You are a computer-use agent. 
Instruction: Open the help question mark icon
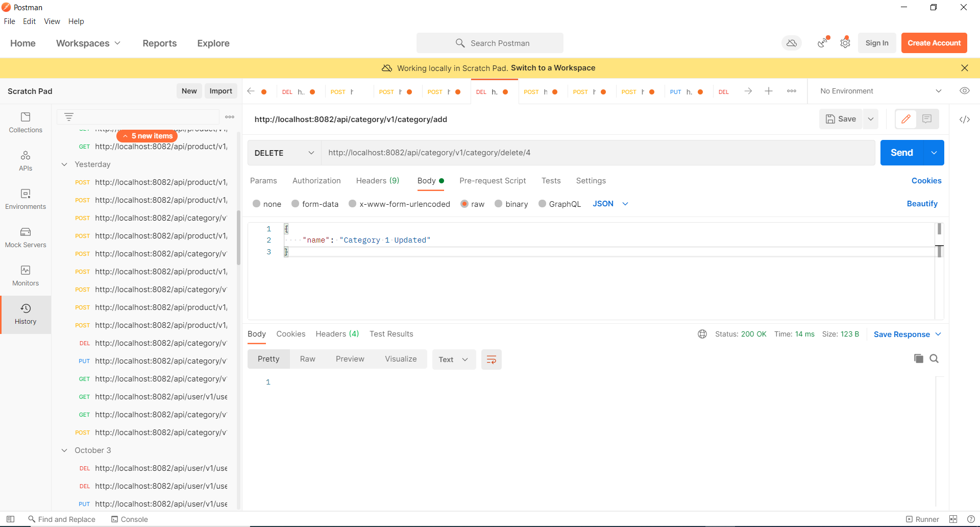click(971, 519)
